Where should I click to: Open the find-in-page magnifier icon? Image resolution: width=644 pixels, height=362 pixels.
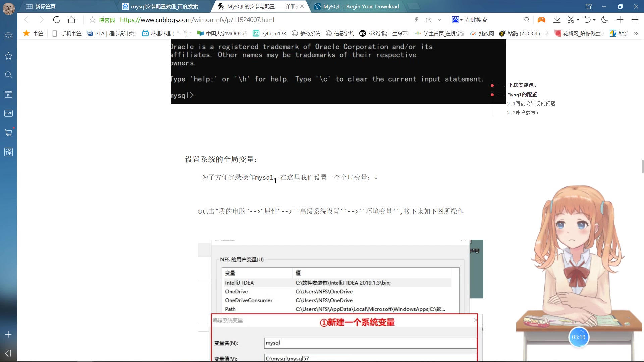click(x=527, y=20)
